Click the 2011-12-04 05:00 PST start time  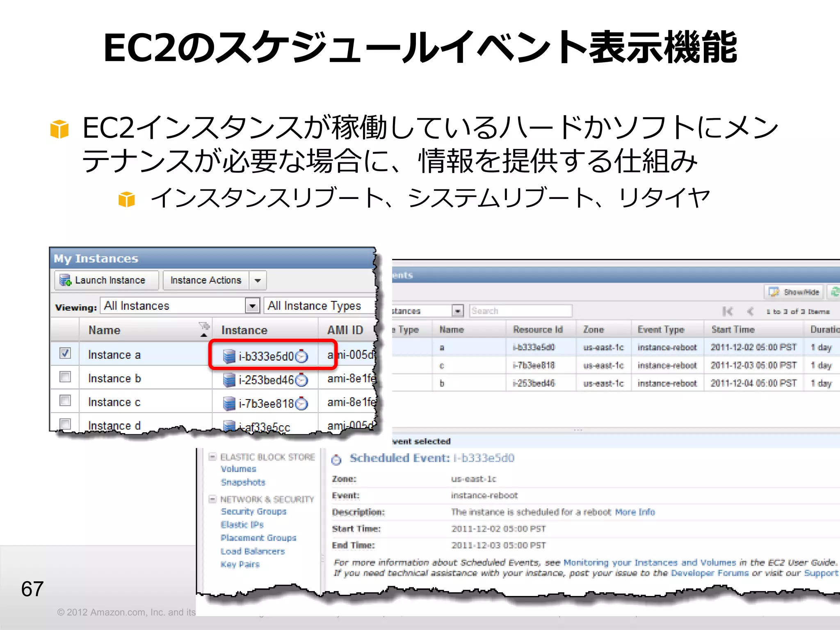[753, 383]
